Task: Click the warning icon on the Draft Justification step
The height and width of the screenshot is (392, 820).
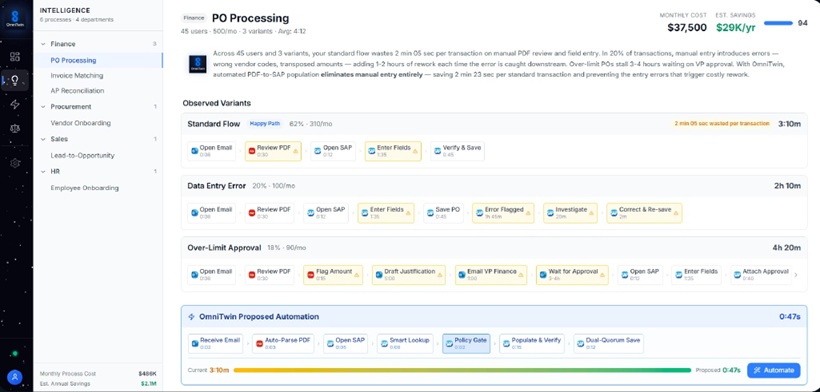Action: pos(440,275)
